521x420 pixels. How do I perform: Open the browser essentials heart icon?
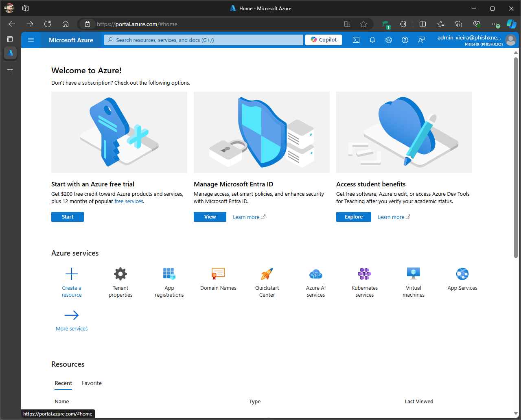coord(477,24)
